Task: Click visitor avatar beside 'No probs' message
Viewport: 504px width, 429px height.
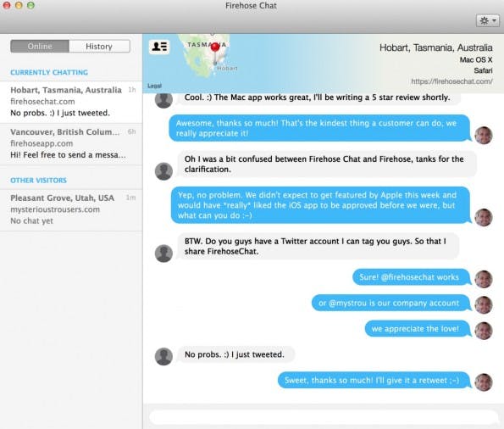Action: tap(163, 356)
